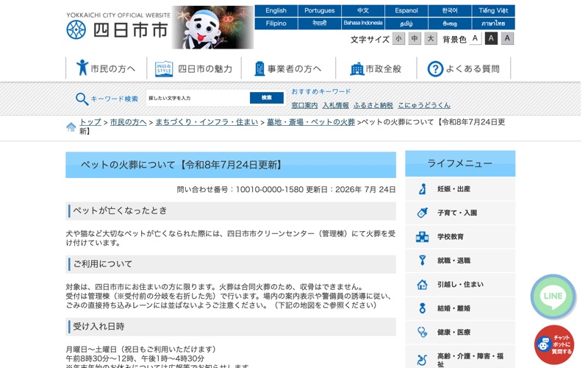Choose white background color A
This screenshot has height=368, width=588.
click(x=475, y=38)
